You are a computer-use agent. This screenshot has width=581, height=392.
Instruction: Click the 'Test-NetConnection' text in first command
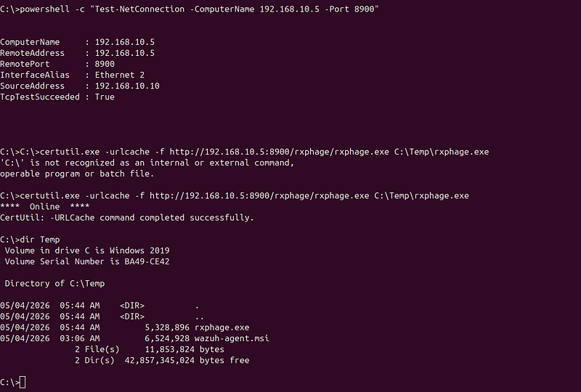pyautogui.click(x=139, y=9)
